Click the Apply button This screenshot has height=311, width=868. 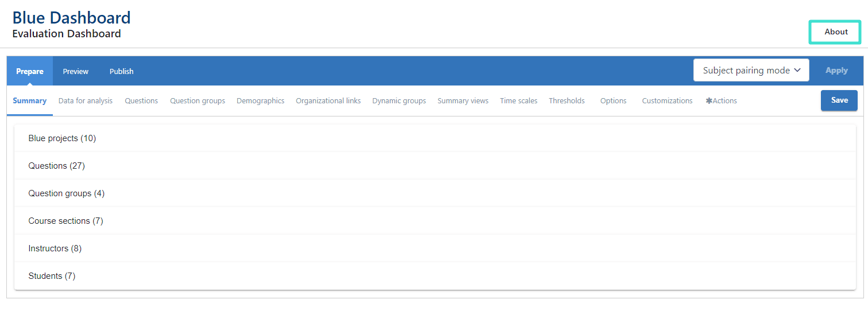point(836,71)
